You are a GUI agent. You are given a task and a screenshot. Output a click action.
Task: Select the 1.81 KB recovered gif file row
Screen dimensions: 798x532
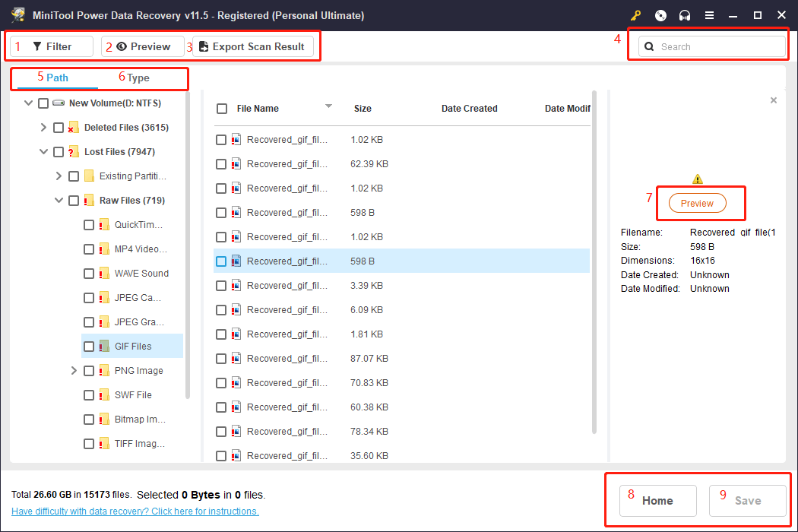click(x=401, y=334)
